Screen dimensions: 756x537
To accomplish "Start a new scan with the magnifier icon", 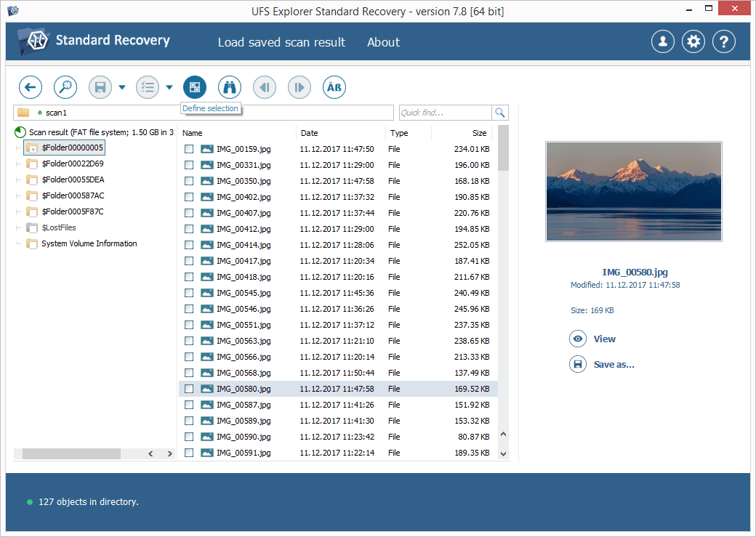I will (65, 86).
